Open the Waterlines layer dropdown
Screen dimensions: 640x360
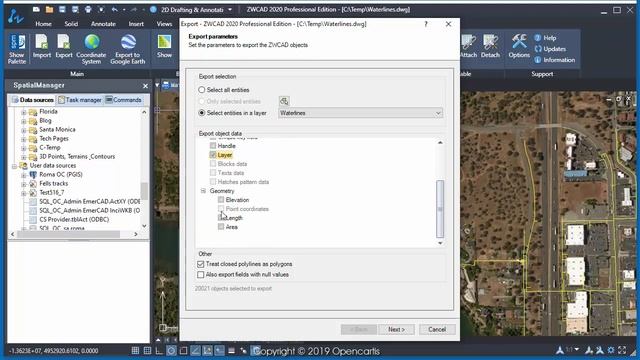[x=360, y=113]
